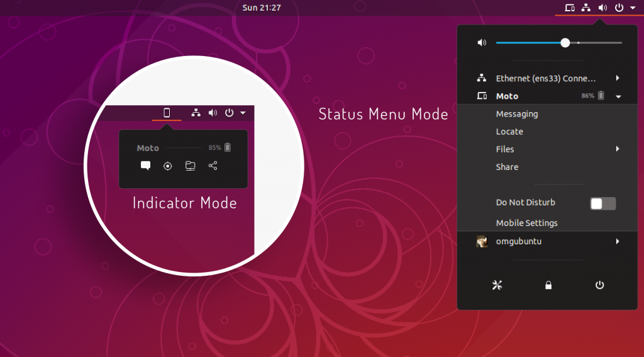Click the 85% battery percentage text

coord(215,147)
